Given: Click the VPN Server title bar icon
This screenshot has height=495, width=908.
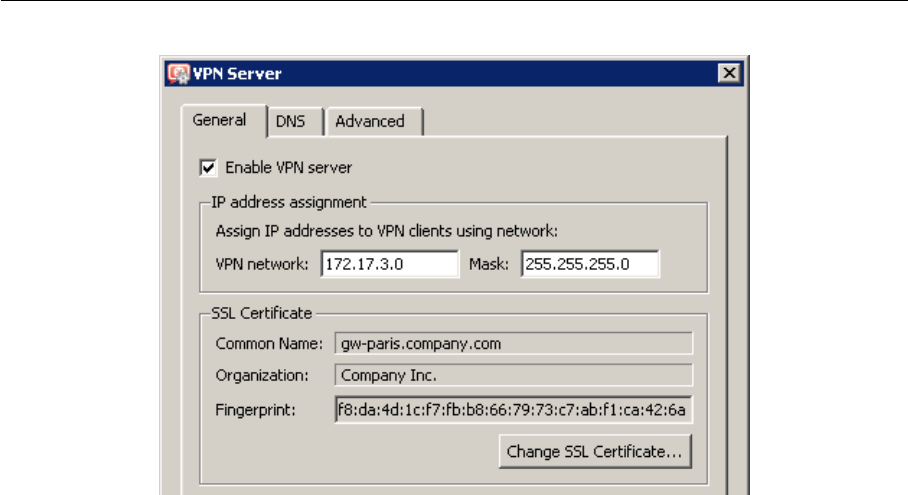Looking at the screenshot, I should coord(179,73).
